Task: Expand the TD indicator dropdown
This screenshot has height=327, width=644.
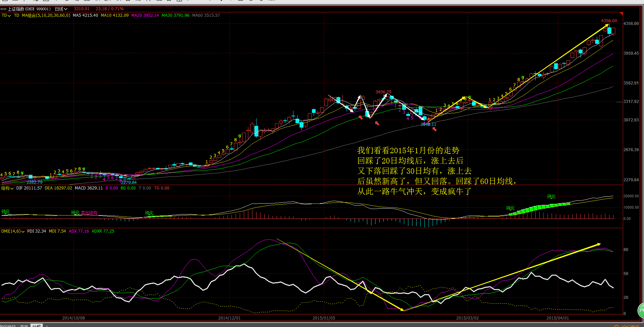Action: point(6,15)
